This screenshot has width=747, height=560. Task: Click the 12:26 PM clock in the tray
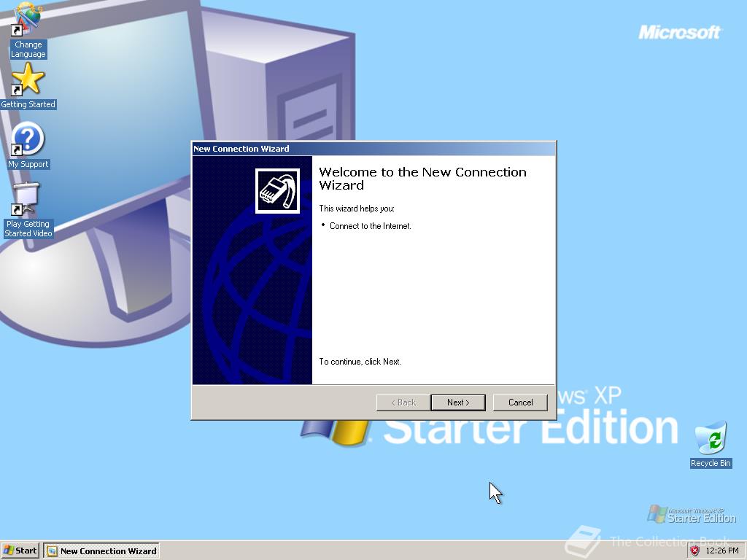click(x=721, y=551)
